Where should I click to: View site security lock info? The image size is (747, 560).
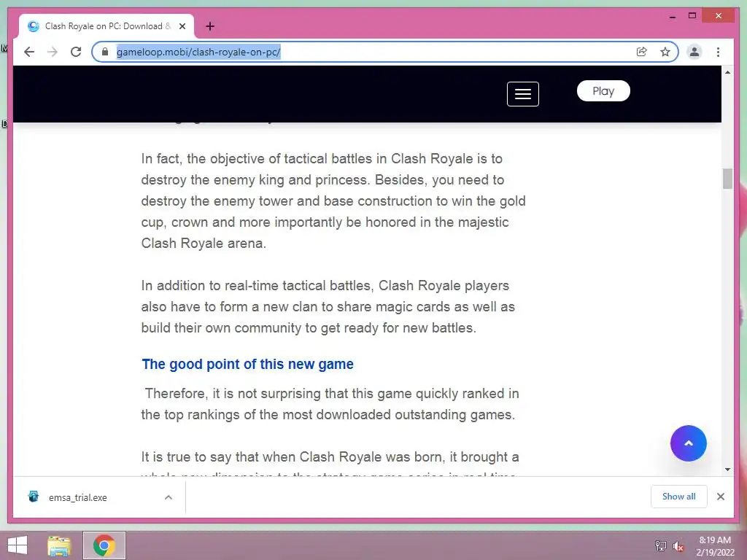(105, 52)
